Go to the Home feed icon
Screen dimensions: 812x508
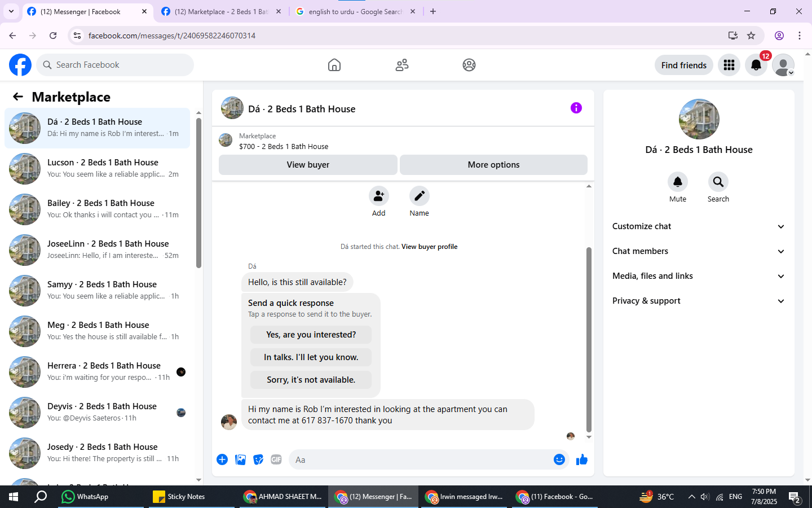click(x=334, y=65)
